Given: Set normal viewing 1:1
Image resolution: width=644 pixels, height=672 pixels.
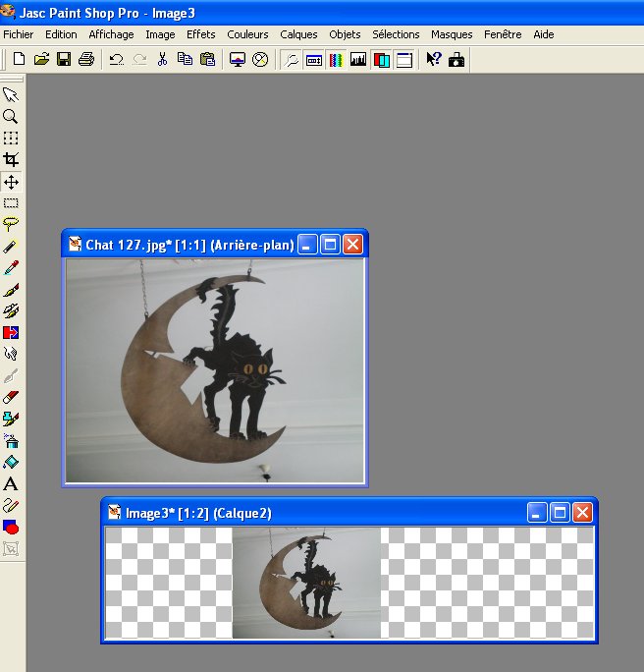Looking at the screenshot, I should pyautogui.click(x=260, y=59).
